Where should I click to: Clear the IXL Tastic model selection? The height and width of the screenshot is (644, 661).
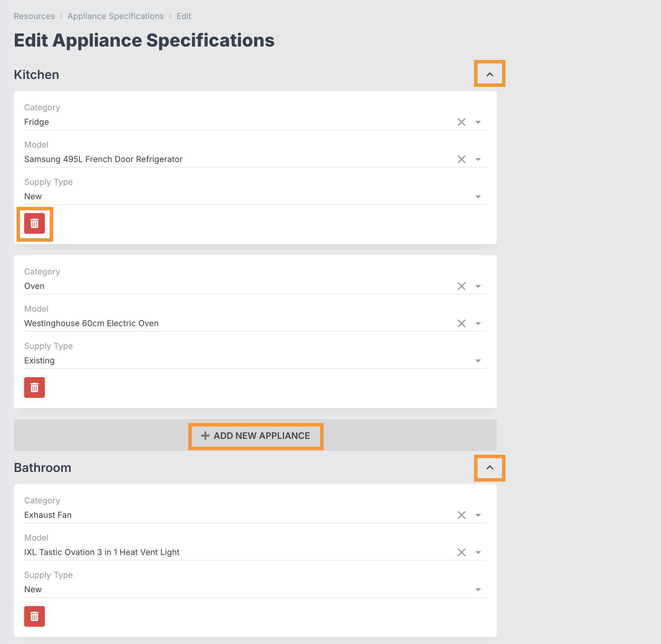461,552
